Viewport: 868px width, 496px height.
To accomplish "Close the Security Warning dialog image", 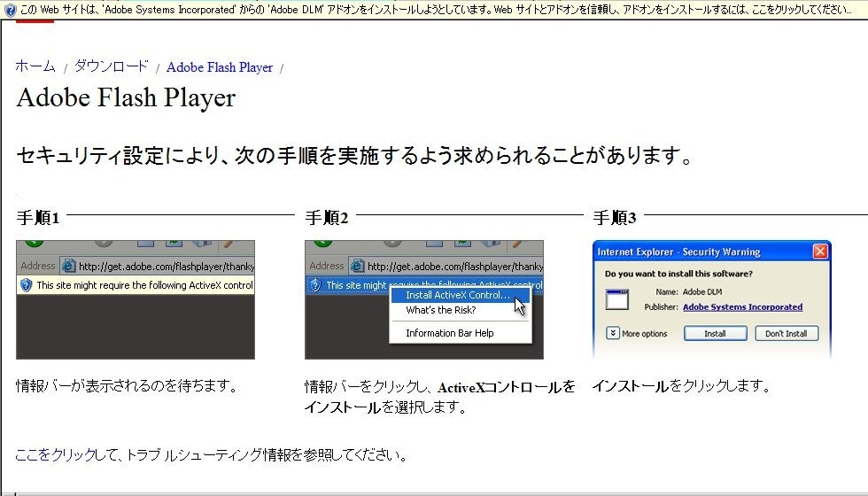I will tap(820, 252).
